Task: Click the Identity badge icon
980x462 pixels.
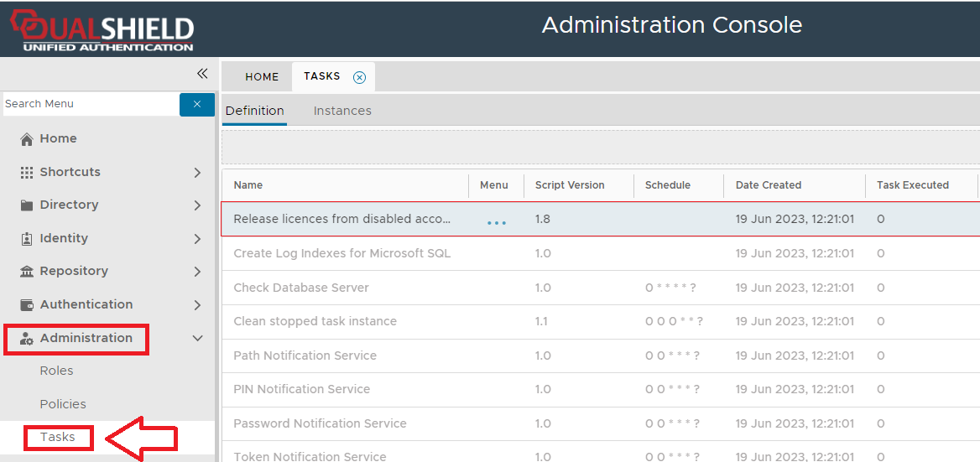Action: point(27,239)
